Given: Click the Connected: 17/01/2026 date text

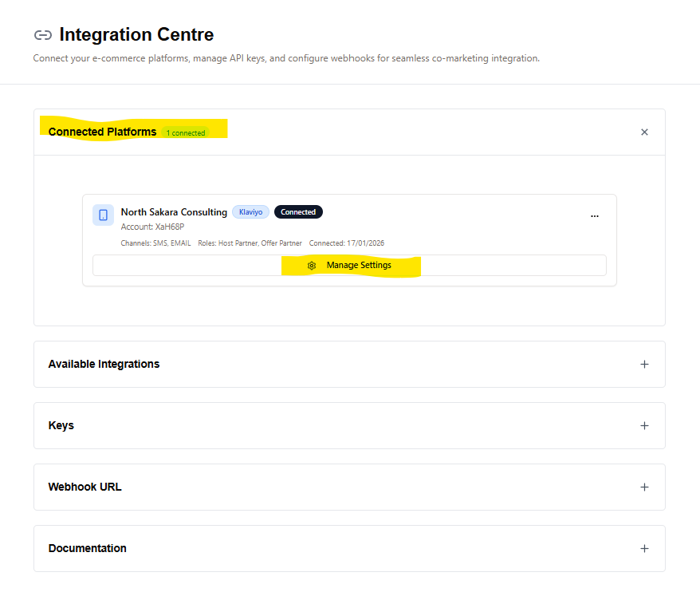Looking at the screenshot, I should (x=347, y=243).
